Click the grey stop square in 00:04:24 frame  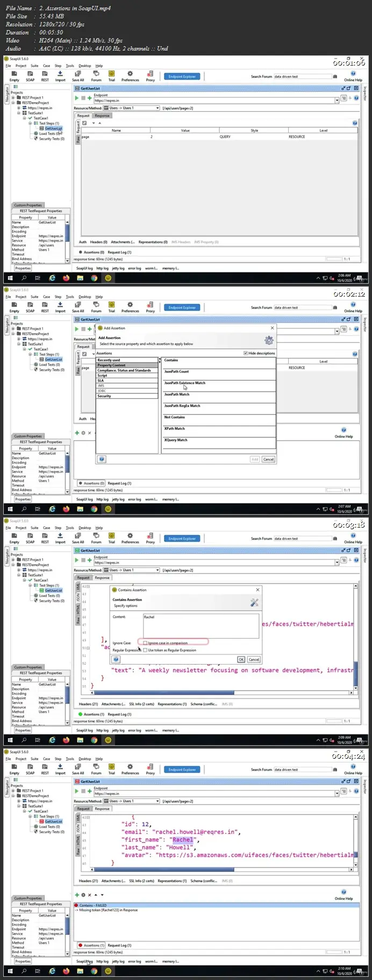tap(83, 791)
